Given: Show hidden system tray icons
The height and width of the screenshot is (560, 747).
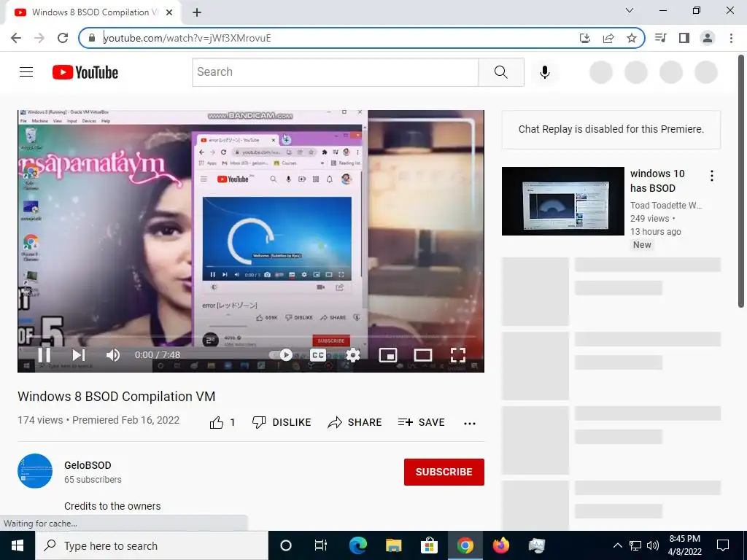Looking at the screenshot, I should point(617,545).
